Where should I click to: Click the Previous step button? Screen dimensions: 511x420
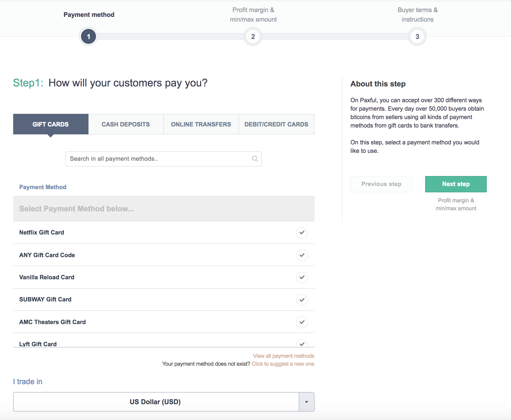click(x=381, y=184)
